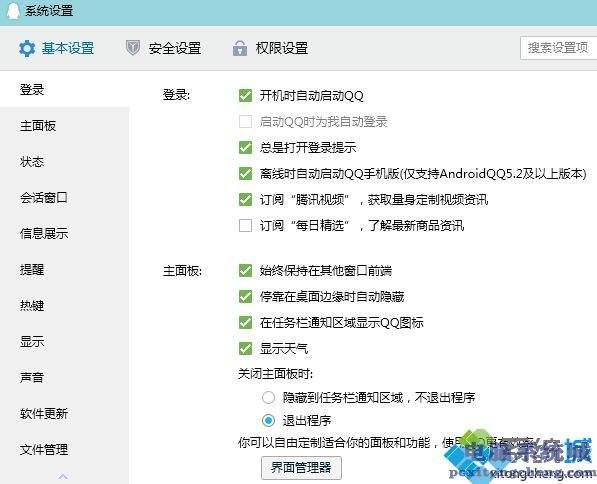This screenshot has width=597, height=484.
Task: Click the 关闭主面板时 label text
Action: point(275,374)
